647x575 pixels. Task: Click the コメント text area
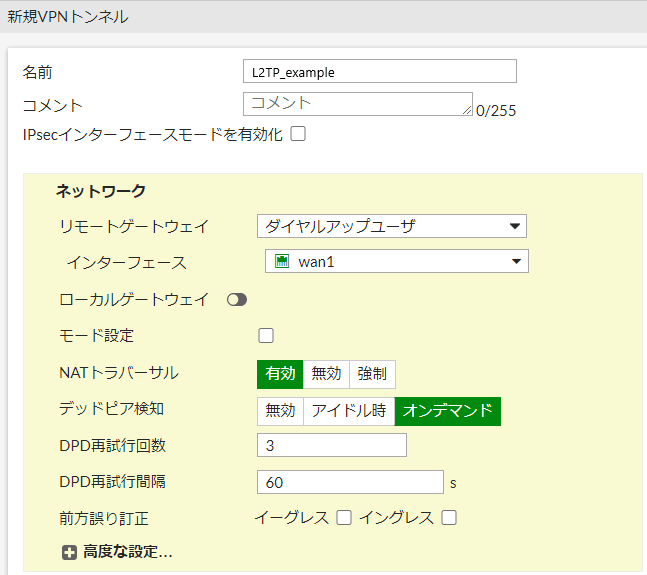358,104
